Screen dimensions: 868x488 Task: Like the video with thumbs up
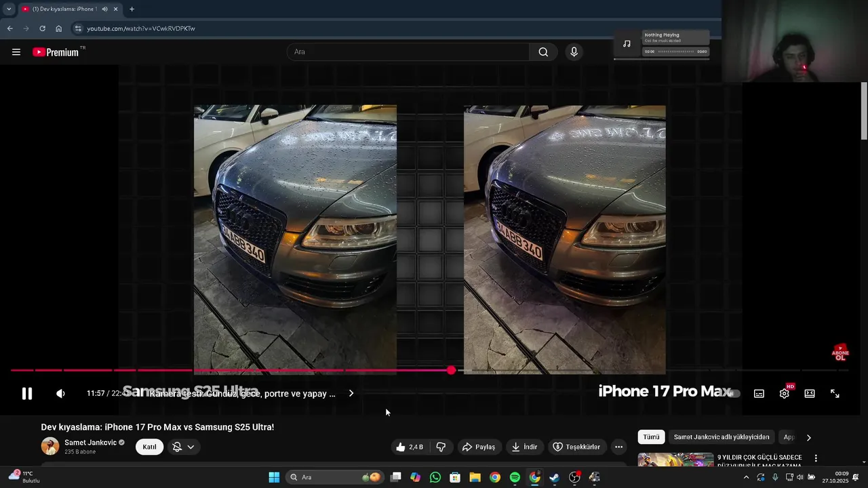[x=410, y=447]
